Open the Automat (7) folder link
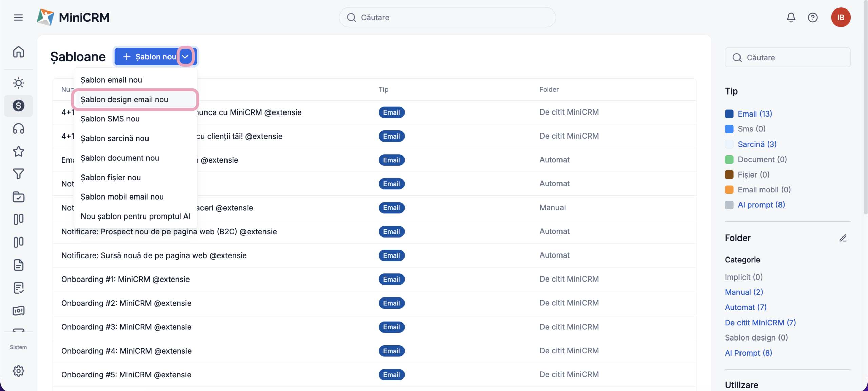Viewport: 868px width, 391px height. point(745,307)
